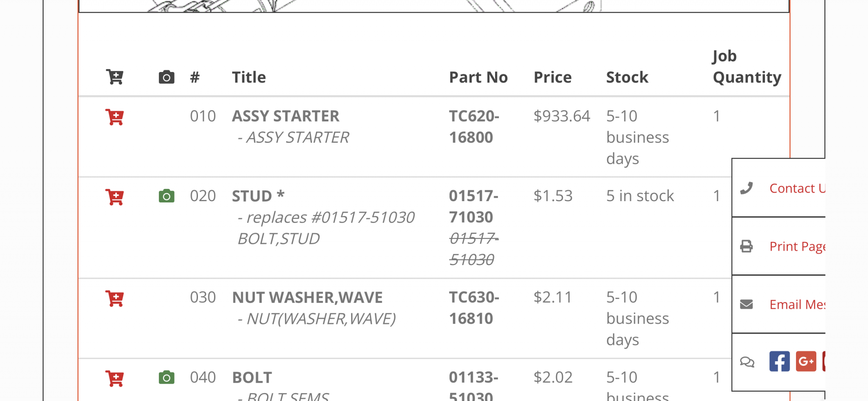Screen dimensions: 868x401
Task: Add BOLT item 040 to cart
Action: coord(114,379)
